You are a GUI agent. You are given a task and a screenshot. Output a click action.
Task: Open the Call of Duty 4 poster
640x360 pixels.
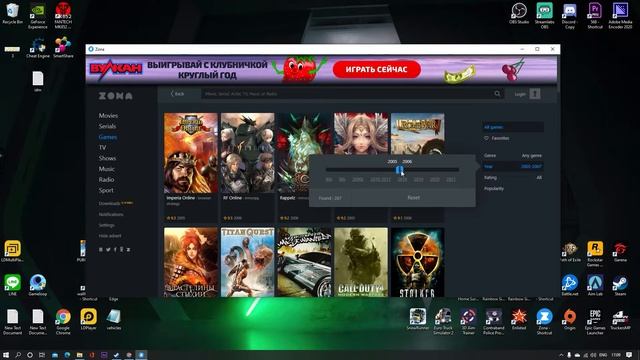coord(361,262)
